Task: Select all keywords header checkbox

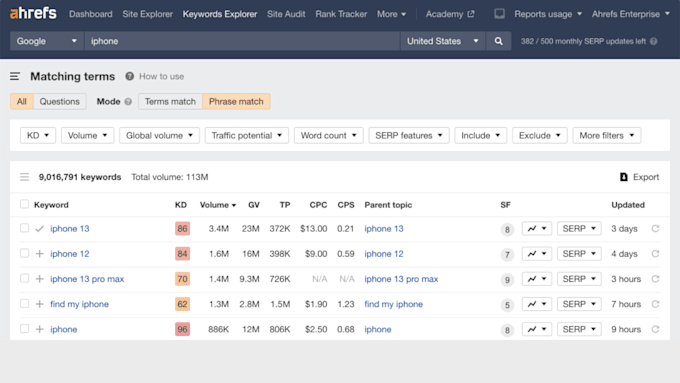Action: point(24,204)
